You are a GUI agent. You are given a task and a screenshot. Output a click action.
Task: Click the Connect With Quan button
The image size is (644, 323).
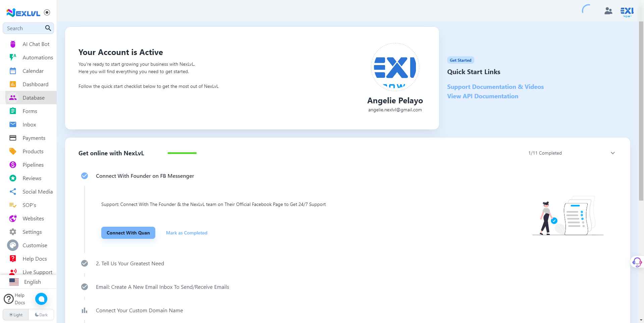pos(128,233)
